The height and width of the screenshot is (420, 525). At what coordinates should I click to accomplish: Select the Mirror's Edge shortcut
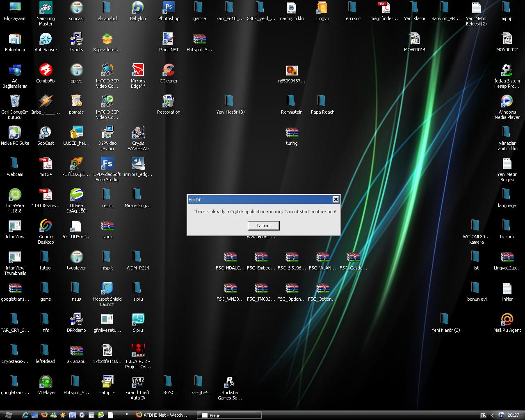point(138,76)
